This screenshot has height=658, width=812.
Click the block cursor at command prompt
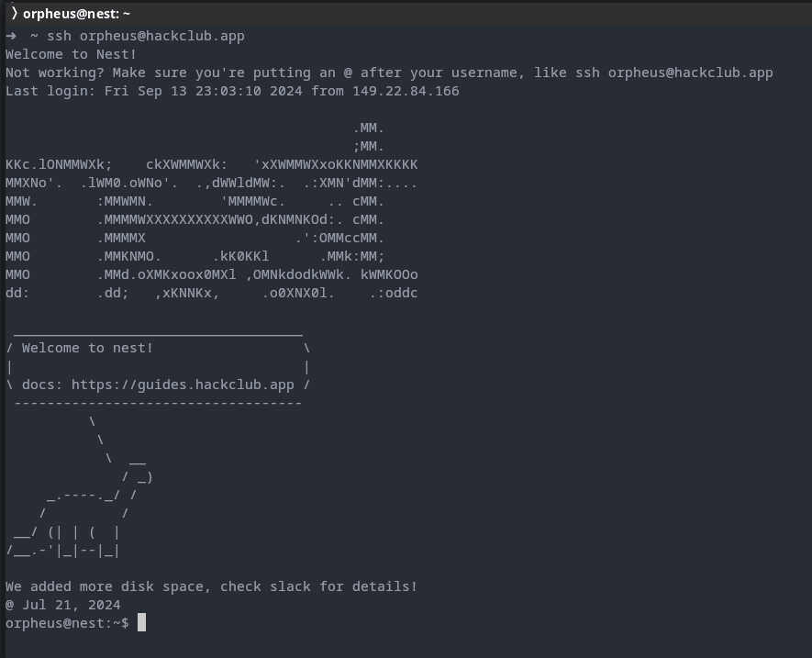click(142, 623)
